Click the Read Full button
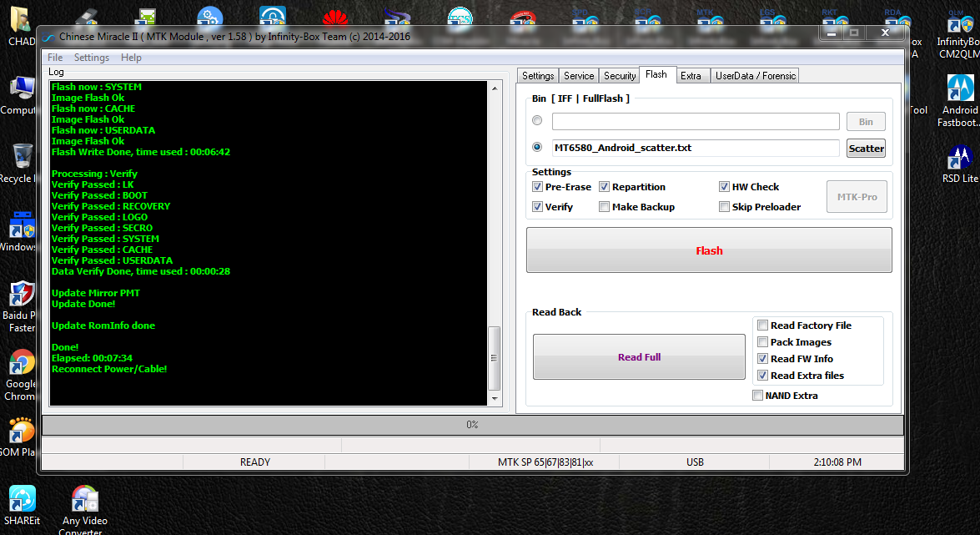Image resolution: width=980 pixels, height=535 pixels. coord(639,356)
